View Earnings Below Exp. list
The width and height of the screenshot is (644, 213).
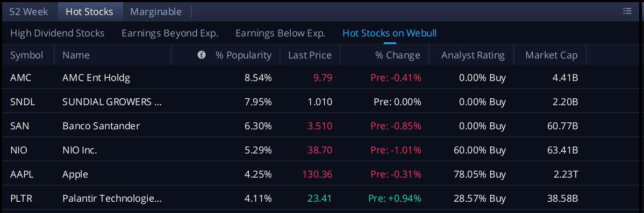[280, 33]
